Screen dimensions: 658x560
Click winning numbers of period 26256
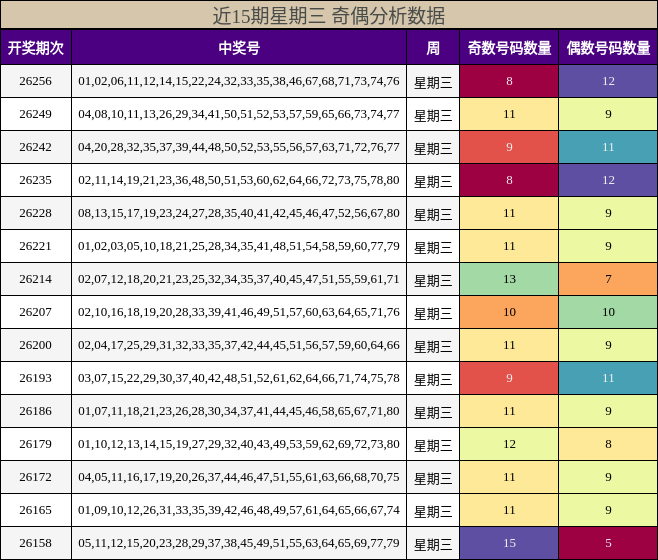239,81
